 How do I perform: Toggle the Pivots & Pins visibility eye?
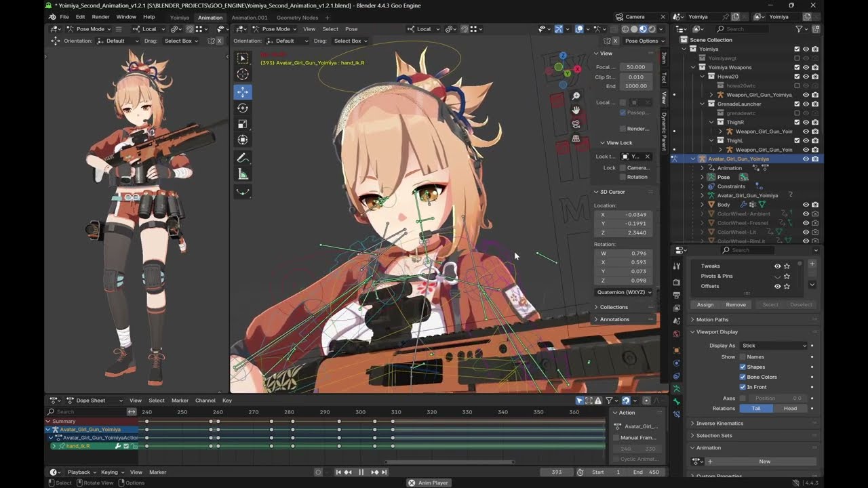pyautogui.click(x=777, y=277)
